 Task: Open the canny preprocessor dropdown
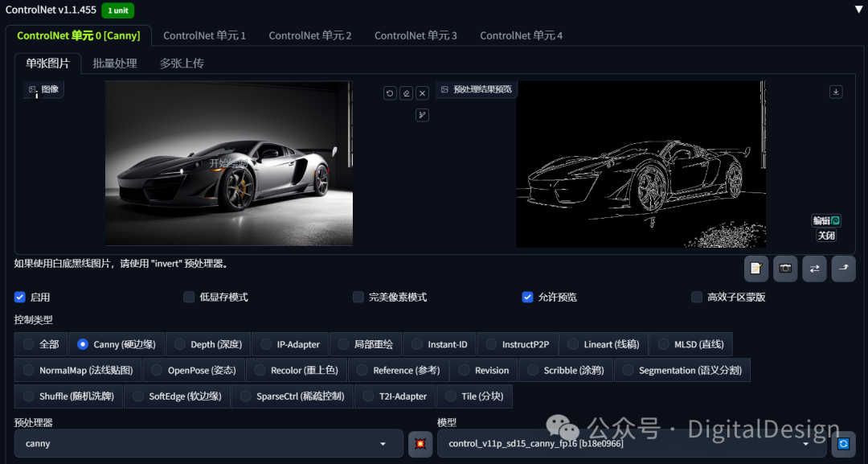(x=207, y=443)
